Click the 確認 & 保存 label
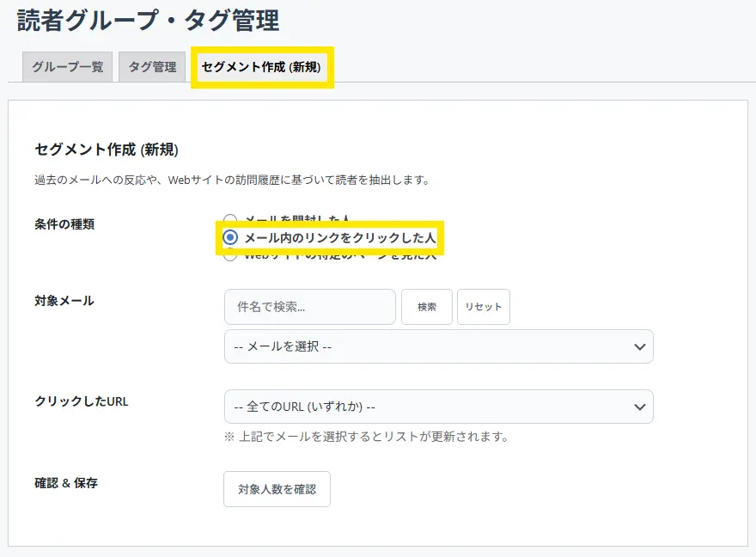Image resolution: width=756 pixels, height=557 pixels. pos(66,483)
